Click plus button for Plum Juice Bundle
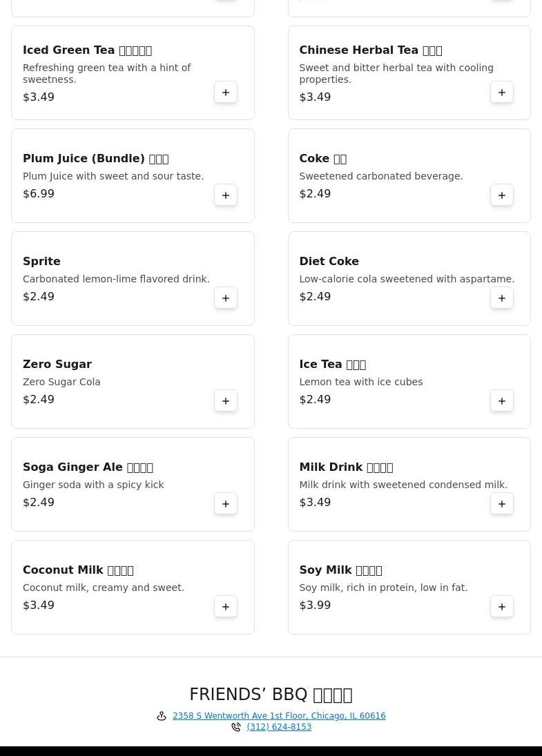The width and height of the screenshot is (542, 756). tap(226, 195)
